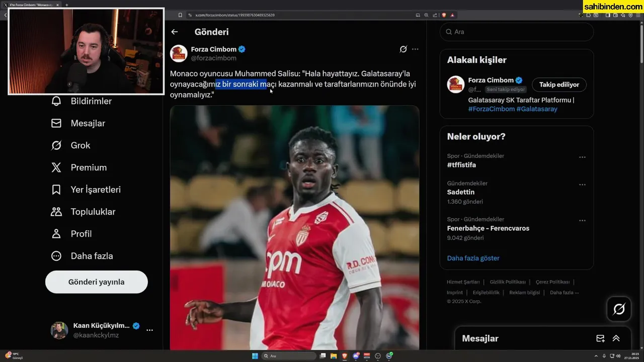Click the Gönderi yayınla button
644x362 pixels.
[97, 282]
